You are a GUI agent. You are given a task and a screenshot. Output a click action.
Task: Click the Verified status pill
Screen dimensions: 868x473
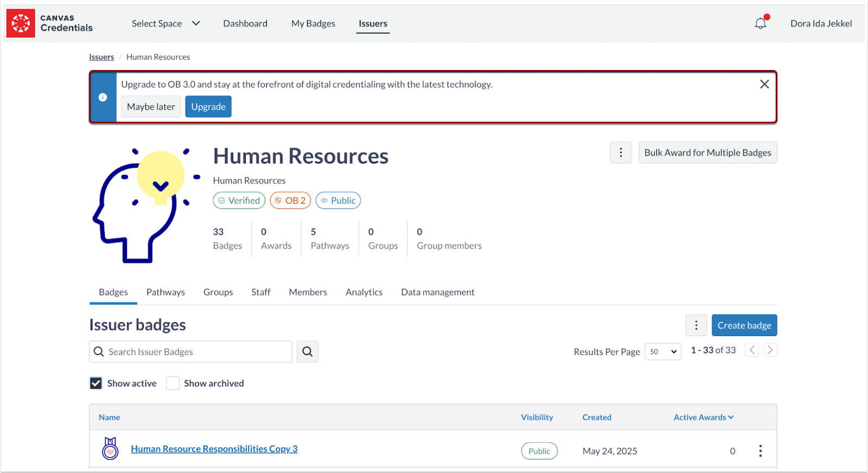[x=239, y=200]
